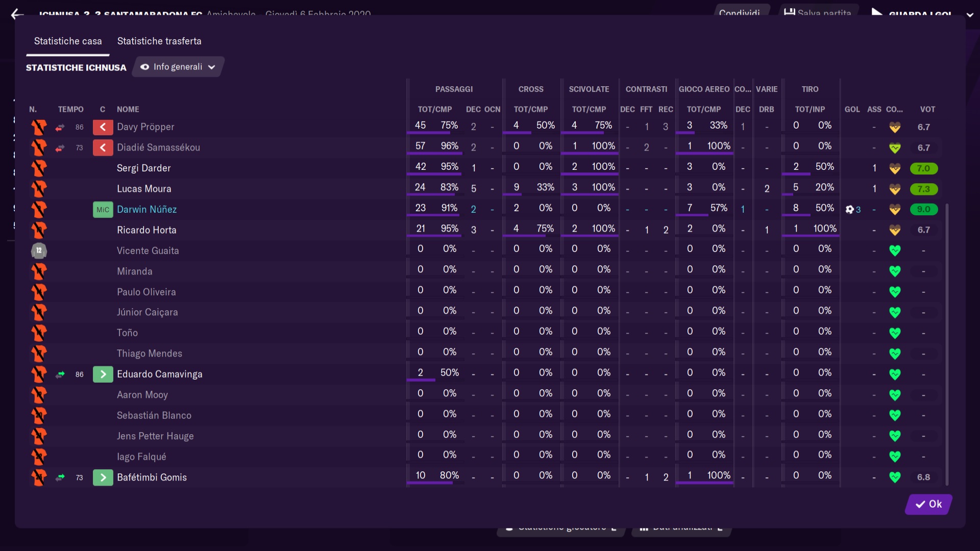Click the player list vertical scrollbar

tap(947, 344)
